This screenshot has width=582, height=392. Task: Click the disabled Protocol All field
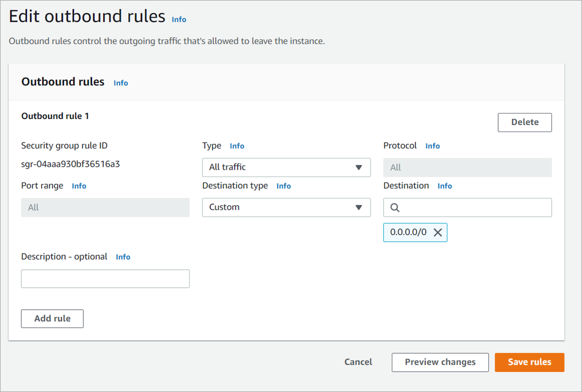(467, 168)
